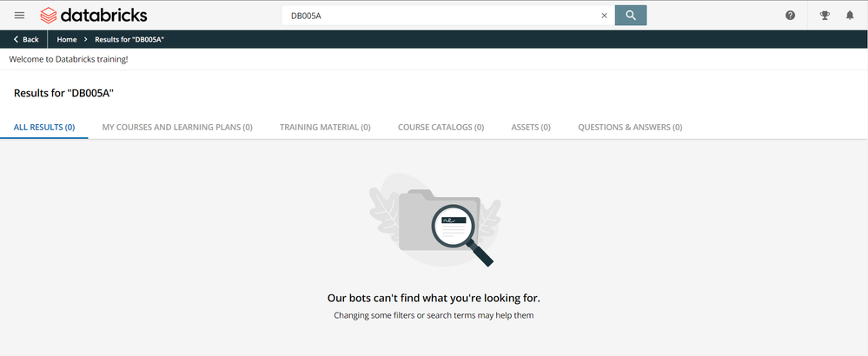Navigate to Home in the breadcrumb
The image size is (868, 356).
coord(67,40)
